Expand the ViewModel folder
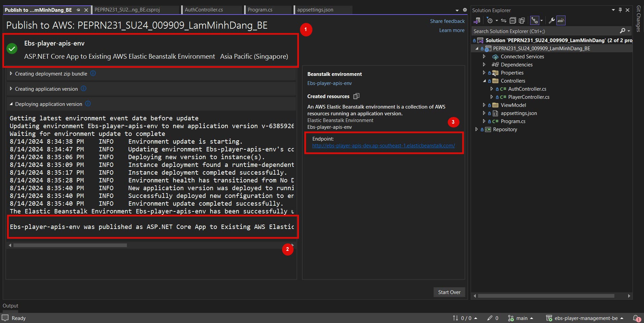Viewport: 644px width, 323px height. (x=484, y=105)
